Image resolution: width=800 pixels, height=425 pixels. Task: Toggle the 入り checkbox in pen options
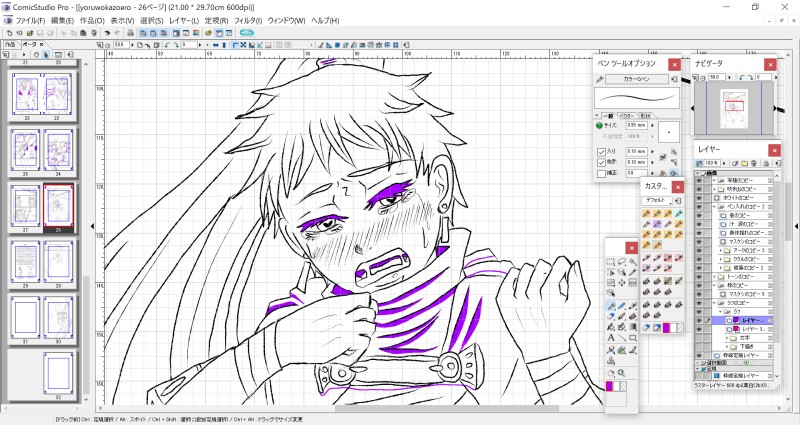[x=601, y=152]
